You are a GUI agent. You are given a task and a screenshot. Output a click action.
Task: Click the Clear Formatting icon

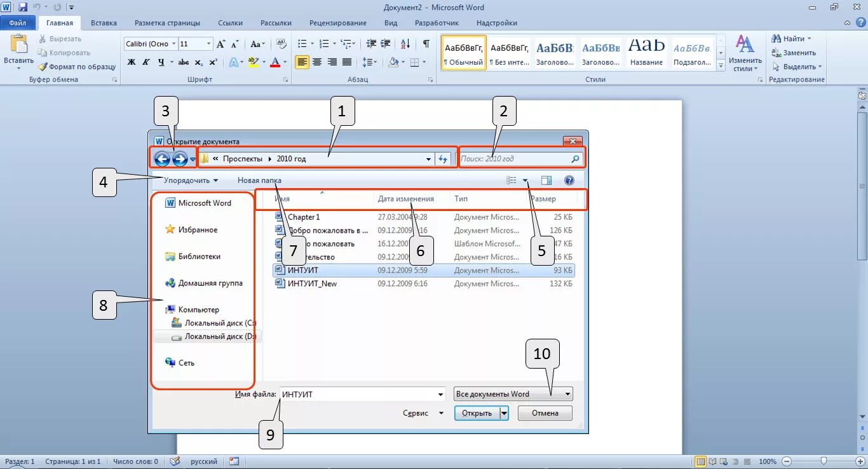point(281,44)
